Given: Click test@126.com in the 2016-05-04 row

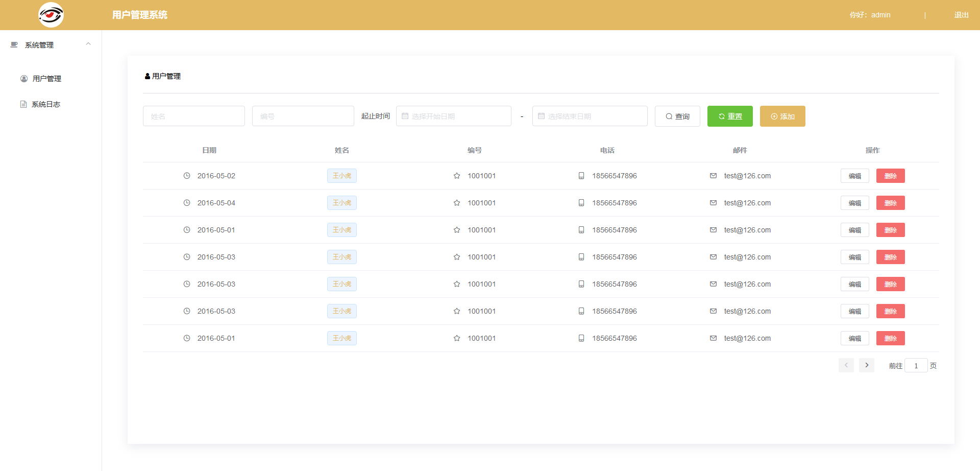Looking at the screenshot, I should [x=747, y=203].
